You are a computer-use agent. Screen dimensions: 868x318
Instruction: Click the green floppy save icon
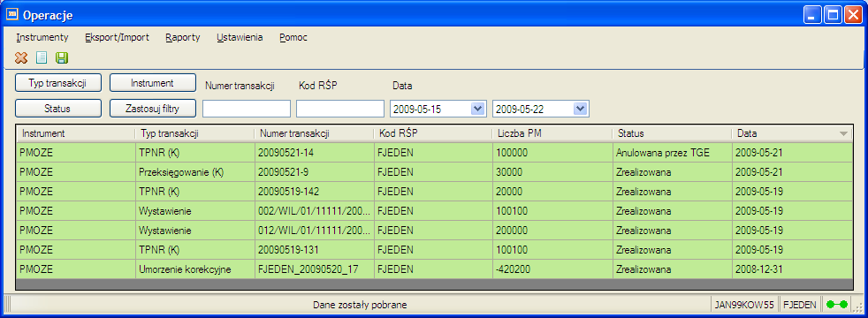click(x=62, y=57)
